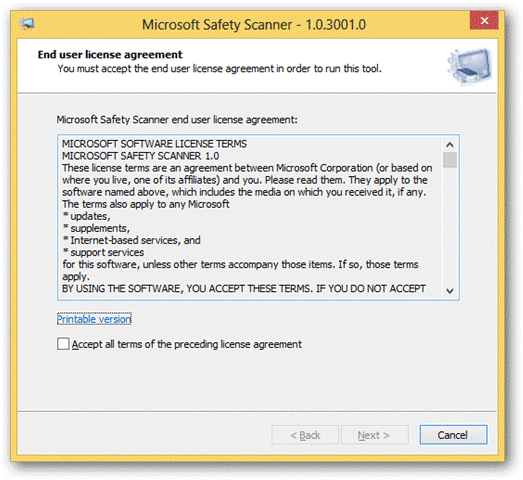
Task: Click the disabled Next button
Action: tap(375, 435)
